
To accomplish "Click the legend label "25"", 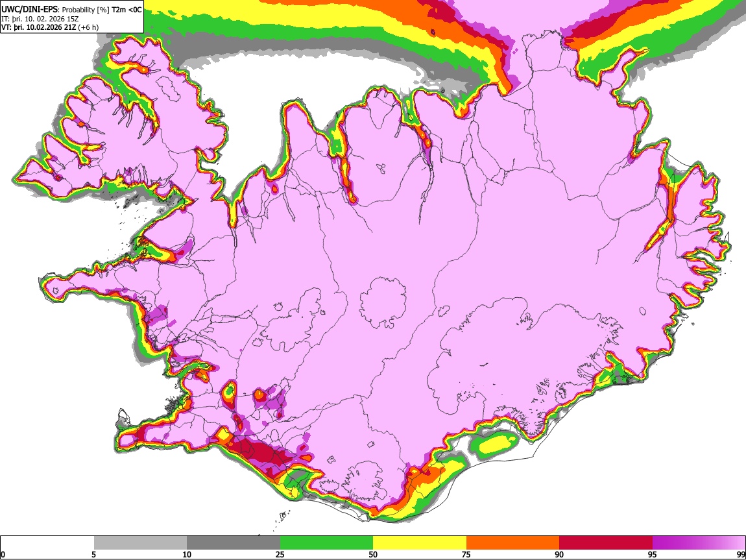I will 280,555.
